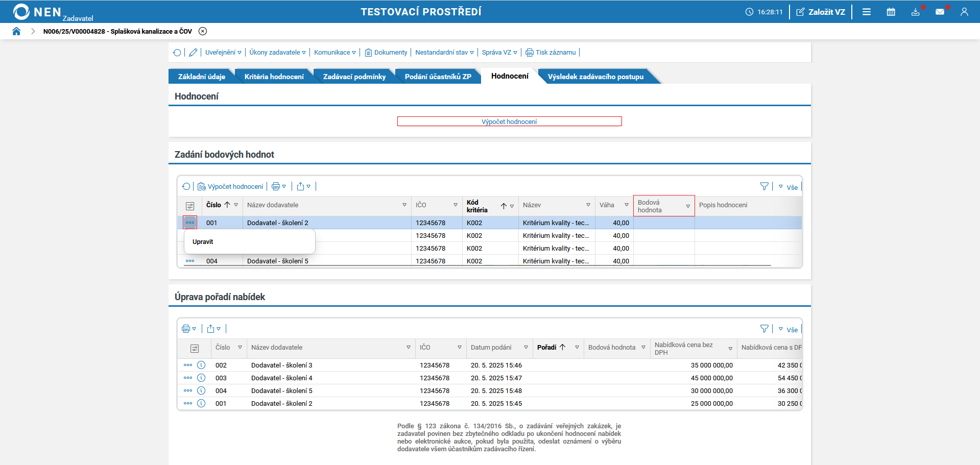Click filter funnel in Úprava pořadí nabídek
Image resolution: width=980 pixels, height=465 pixels.
764,329
